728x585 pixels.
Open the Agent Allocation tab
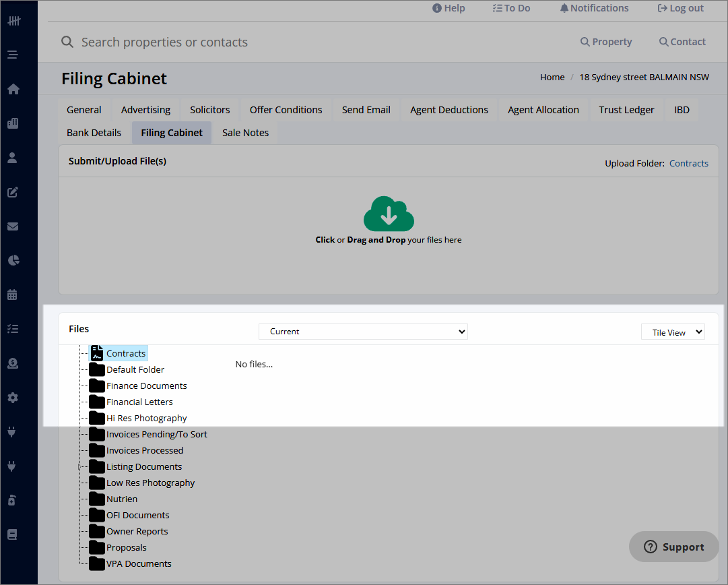point(543,110)
